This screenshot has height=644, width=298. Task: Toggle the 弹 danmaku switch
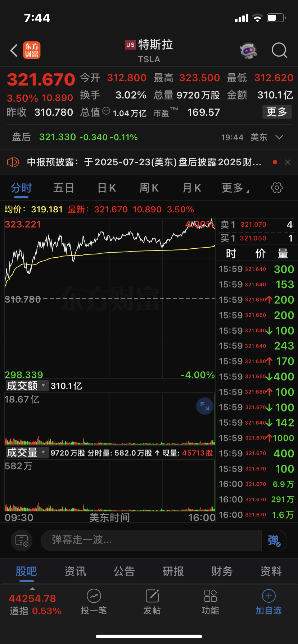tap(274, 540)
